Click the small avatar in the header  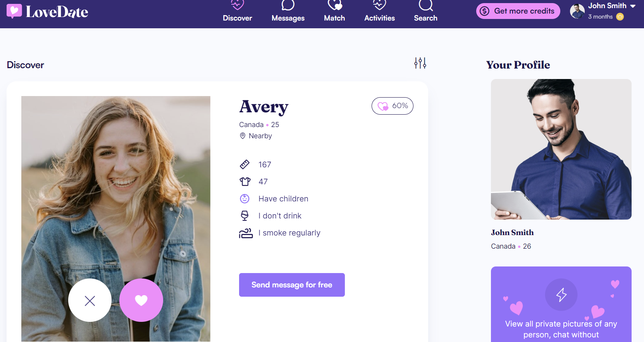[577, 11]
